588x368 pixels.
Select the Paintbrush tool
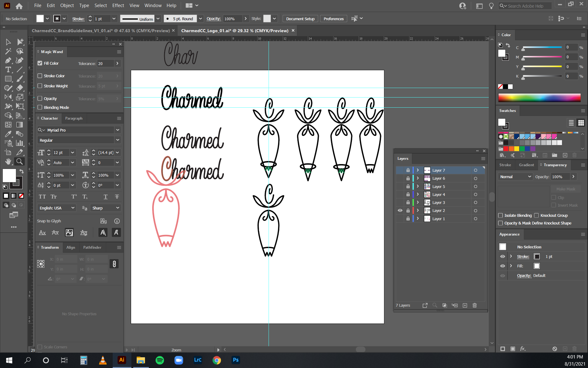tap(20, 79)
